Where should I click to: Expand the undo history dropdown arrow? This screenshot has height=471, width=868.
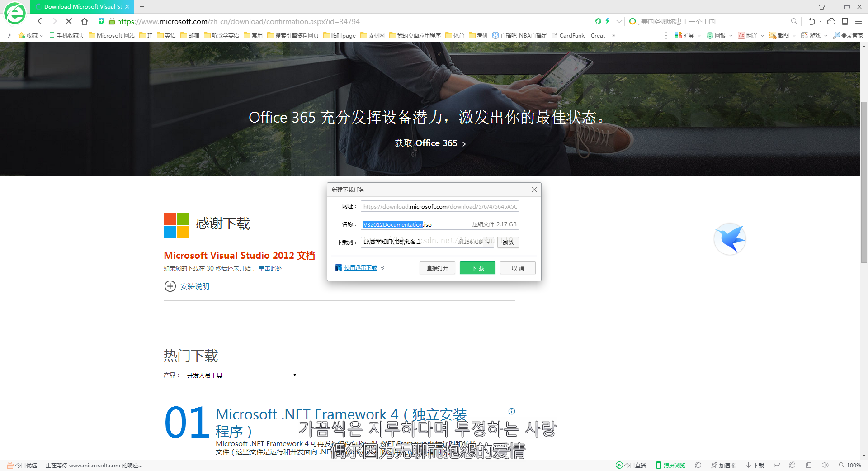coord(821,21)
